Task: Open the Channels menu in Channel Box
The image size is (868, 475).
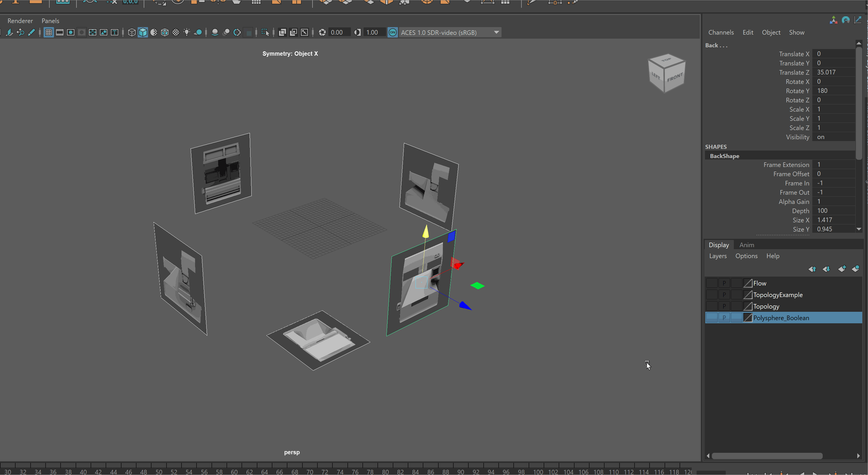Action: [x=721, y=32]
